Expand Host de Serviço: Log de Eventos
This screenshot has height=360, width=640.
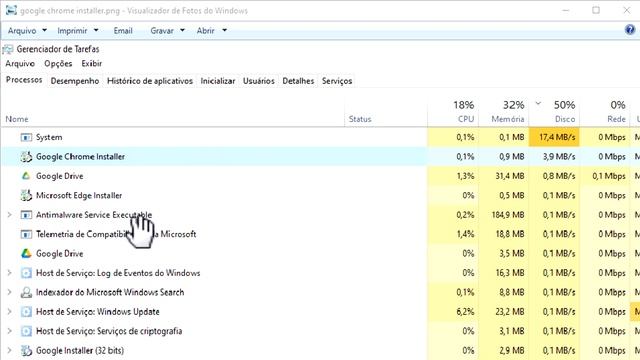9,273
